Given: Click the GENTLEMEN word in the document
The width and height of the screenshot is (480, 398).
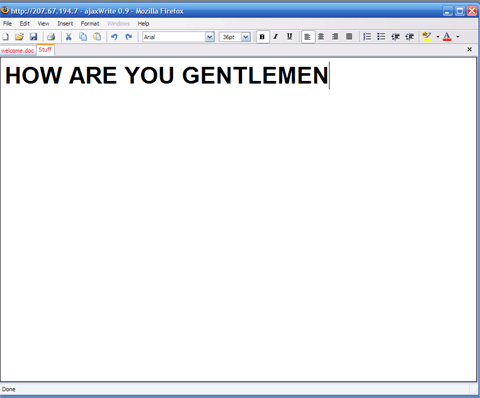Looking at the screenshot, I should click(x=255, y=75).
